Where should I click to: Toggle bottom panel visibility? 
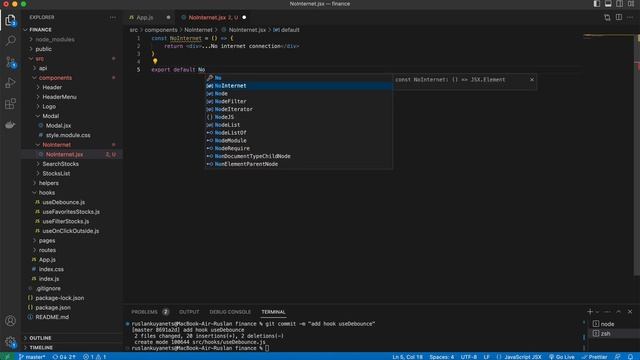(x=608, y=4)
